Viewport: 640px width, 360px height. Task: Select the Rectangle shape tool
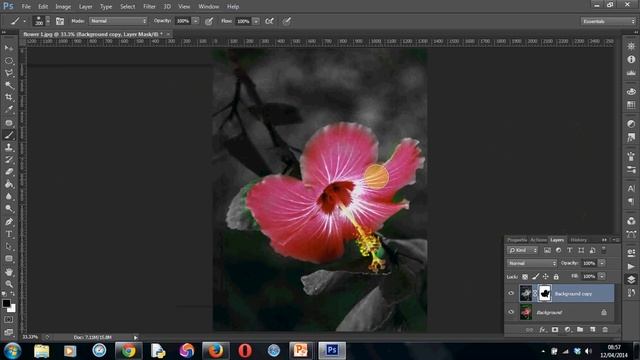point(9,259)
